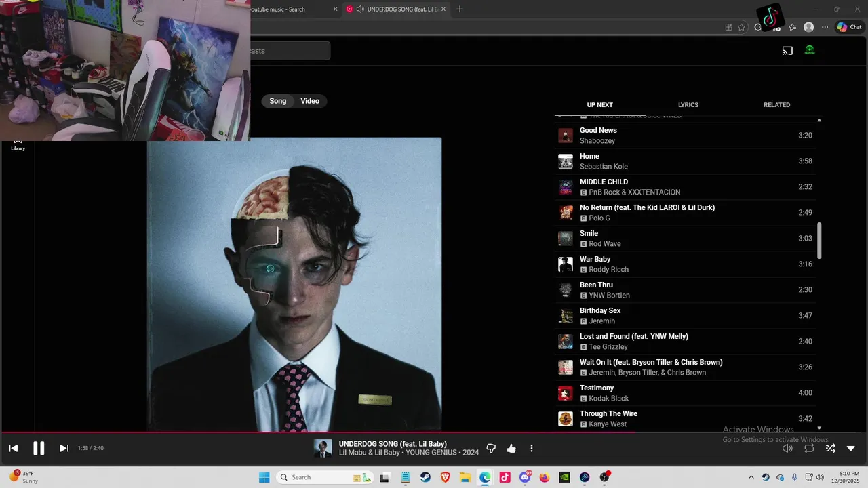Open the browser extensions puzzle icon
Screen dimensions: 868x488
(x=758, y=27)
